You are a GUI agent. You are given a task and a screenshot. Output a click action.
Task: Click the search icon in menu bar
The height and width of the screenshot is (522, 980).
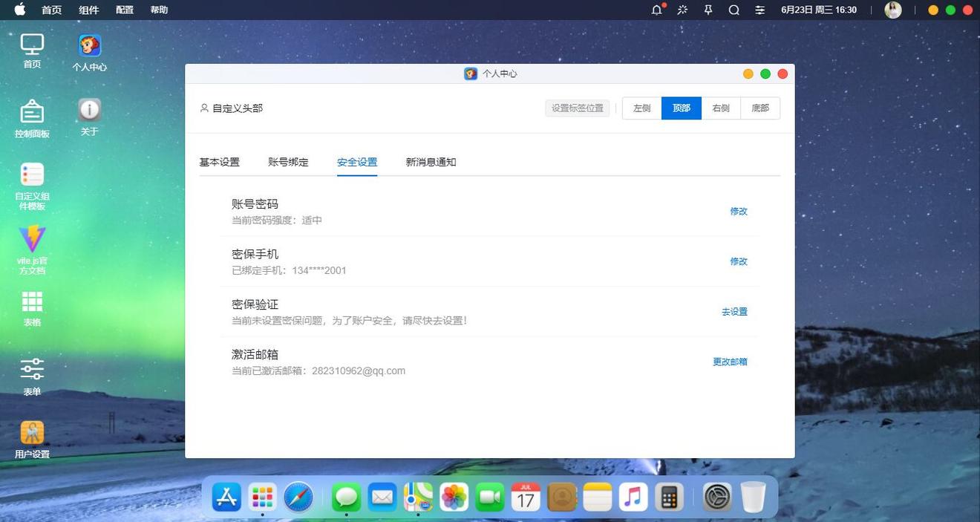click(x=734, y=10)
